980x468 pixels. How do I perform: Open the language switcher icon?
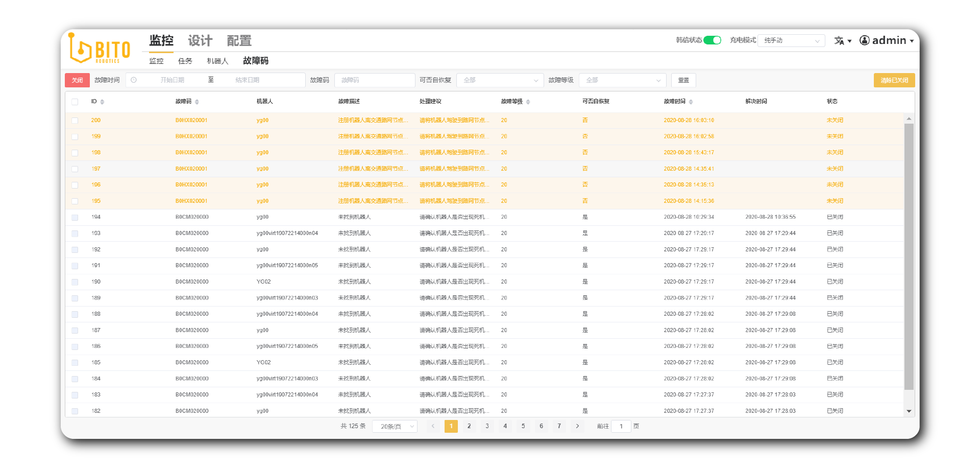click(839, 41)
